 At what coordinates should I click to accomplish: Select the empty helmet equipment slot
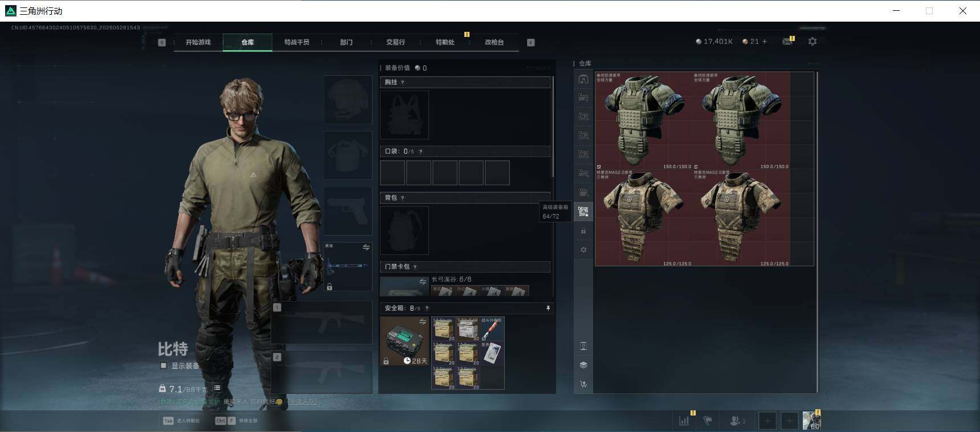348,100
